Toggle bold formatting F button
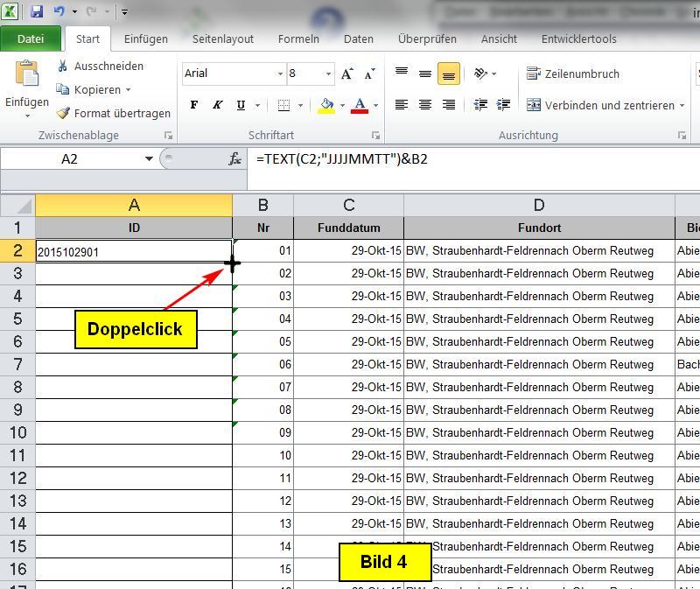The image size is (700, 589). point(193,105)
